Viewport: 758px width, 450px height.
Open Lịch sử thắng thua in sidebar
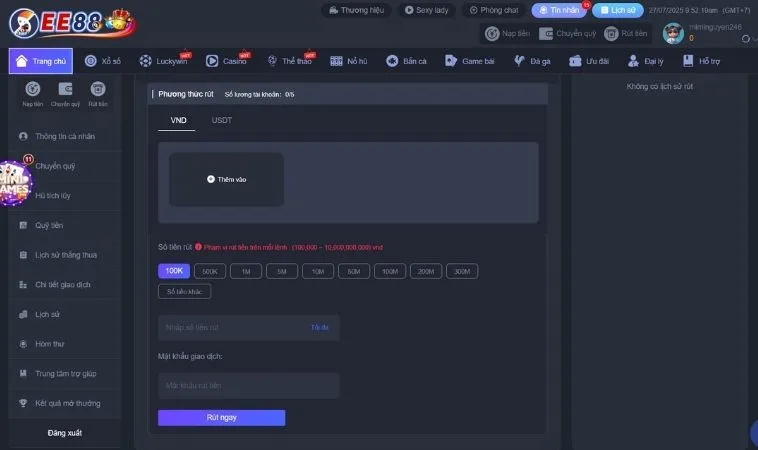pyautogui.click(x=66, y=254)
